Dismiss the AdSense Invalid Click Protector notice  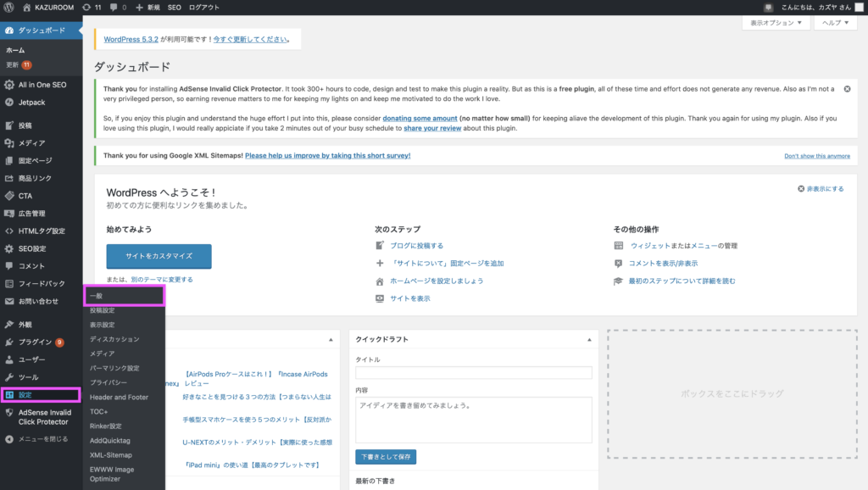[847, 89]
